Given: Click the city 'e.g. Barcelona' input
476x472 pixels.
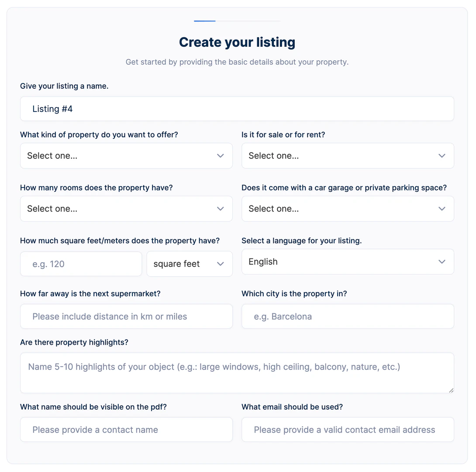Looking at the screenshot, I should tap(348, 316).
